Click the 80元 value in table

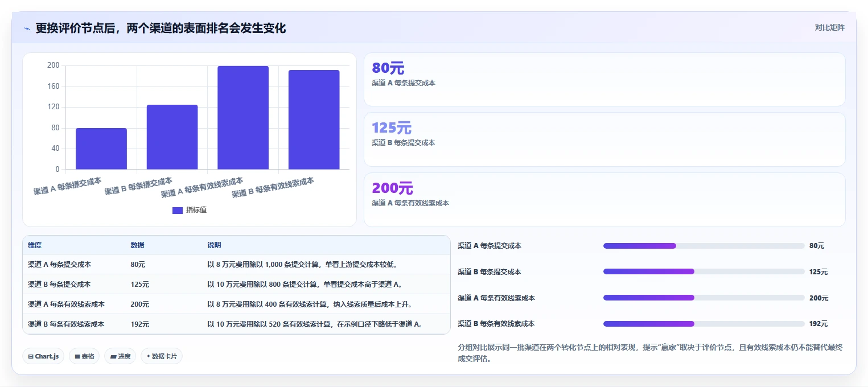(138, 265)
